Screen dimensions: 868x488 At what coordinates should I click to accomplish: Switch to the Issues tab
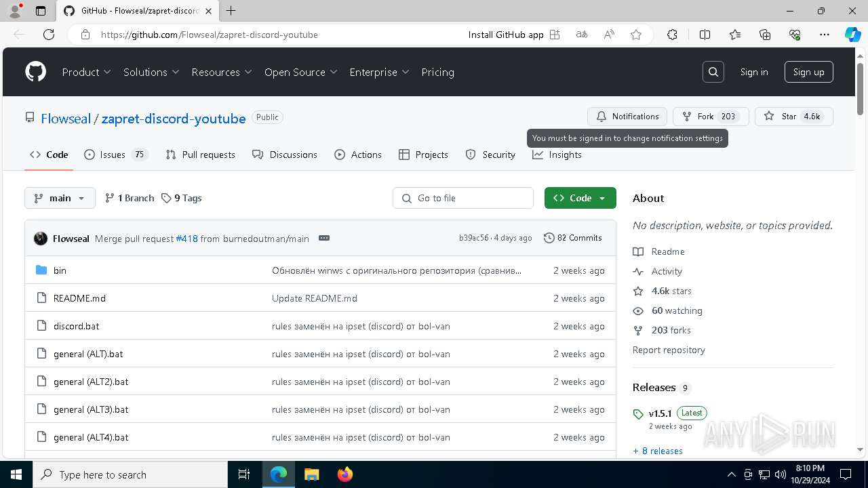click(115, 155)
